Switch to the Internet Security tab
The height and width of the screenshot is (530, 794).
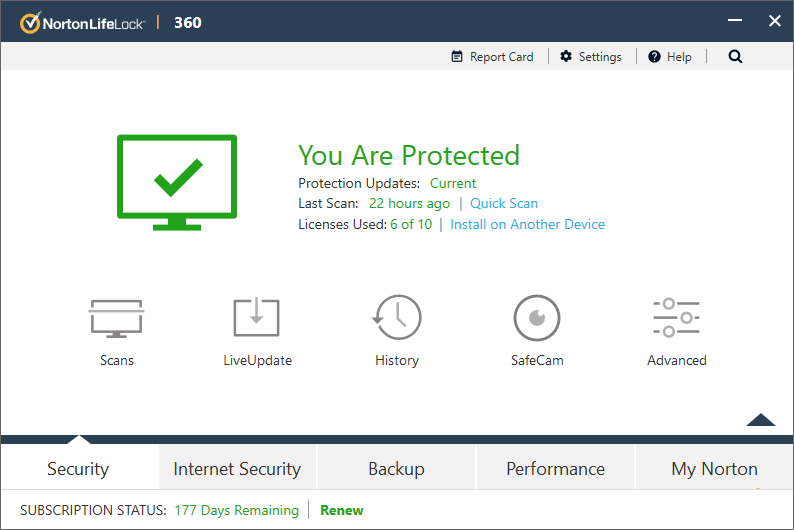point(237,469)
